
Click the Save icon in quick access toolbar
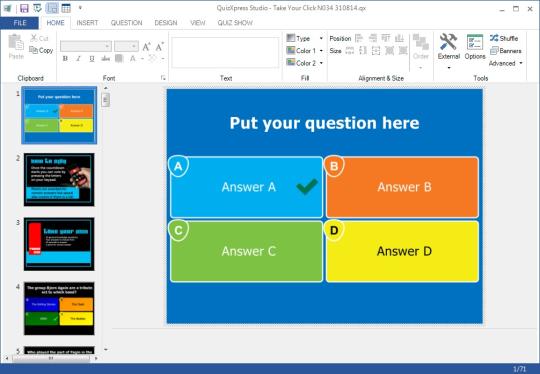[x=24, y=8]
